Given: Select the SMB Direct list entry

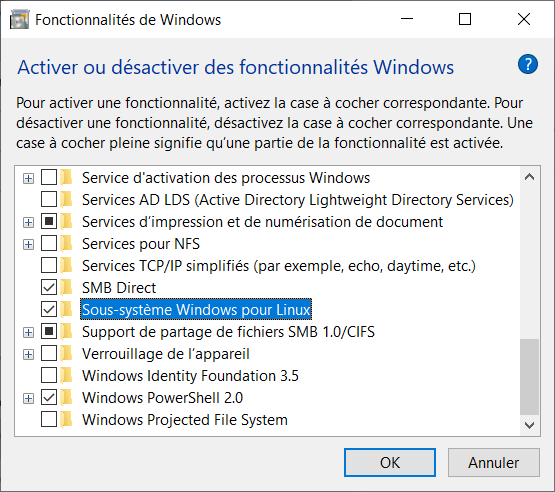Looking at the screenshot, I should coord(119,288).
